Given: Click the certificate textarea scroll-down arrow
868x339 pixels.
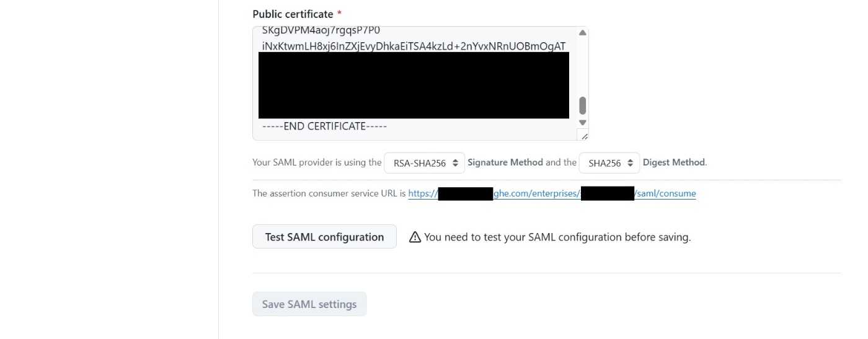Looking at the screenshot, I should point(582,123).
